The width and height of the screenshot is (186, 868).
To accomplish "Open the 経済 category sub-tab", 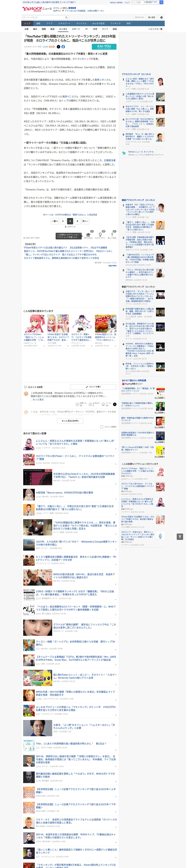I will [52, 29].
